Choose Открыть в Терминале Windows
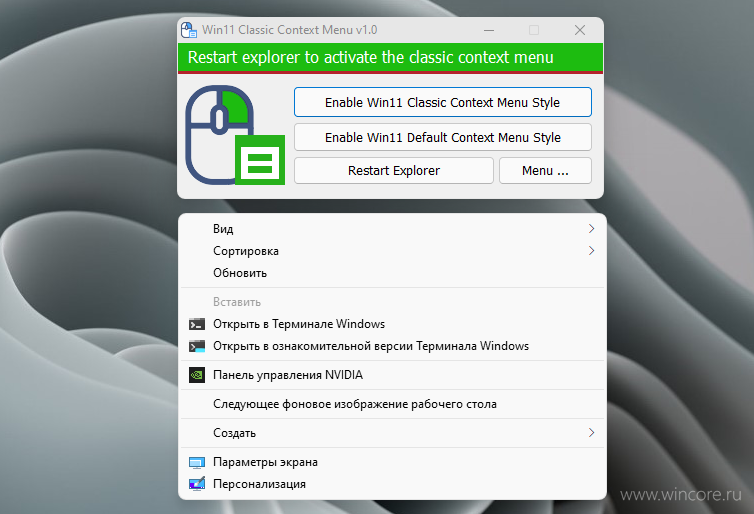The width and height of the screenshot is (754, 514). click(x=392, y=324)
